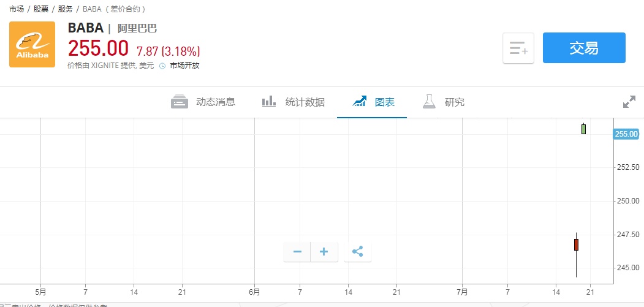Add BABA to watchlist with list-plus icon
This screenshot has width=644, height=307.
pos(518,48)
